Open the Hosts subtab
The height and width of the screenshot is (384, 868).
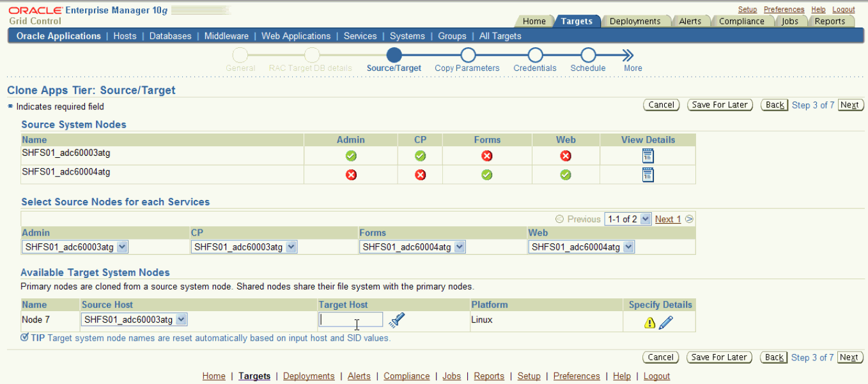[125, 36]
